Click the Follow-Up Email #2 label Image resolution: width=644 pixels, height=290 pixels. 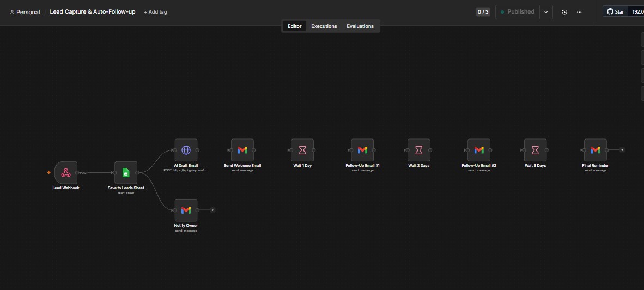[x=479, y=165]
